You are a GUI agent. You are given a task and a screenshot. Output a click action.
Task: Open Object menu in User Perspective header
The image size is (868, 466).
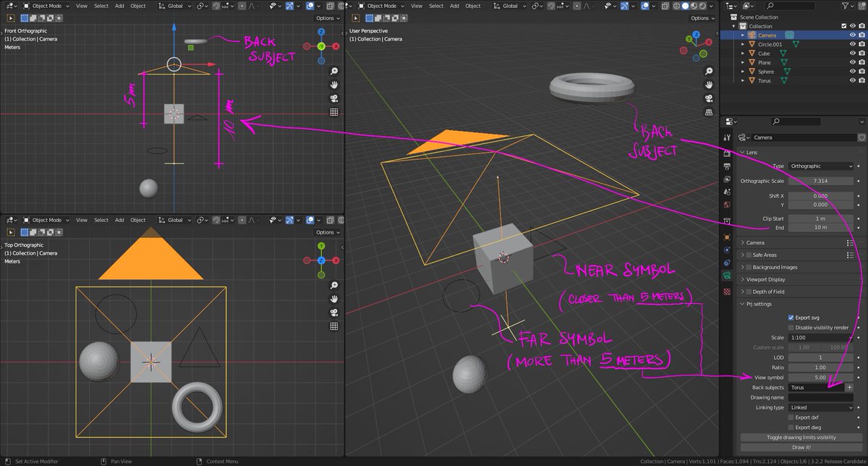point(473,6)
